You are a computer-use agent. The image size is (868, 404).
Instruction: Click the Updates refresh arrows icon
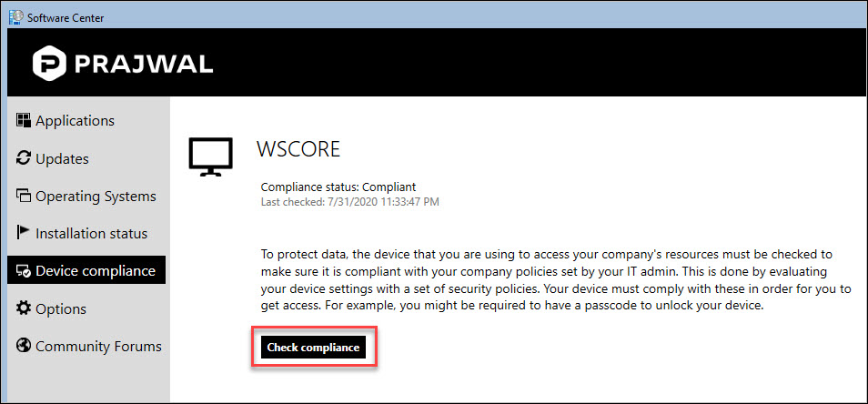[x=24, y=158]
